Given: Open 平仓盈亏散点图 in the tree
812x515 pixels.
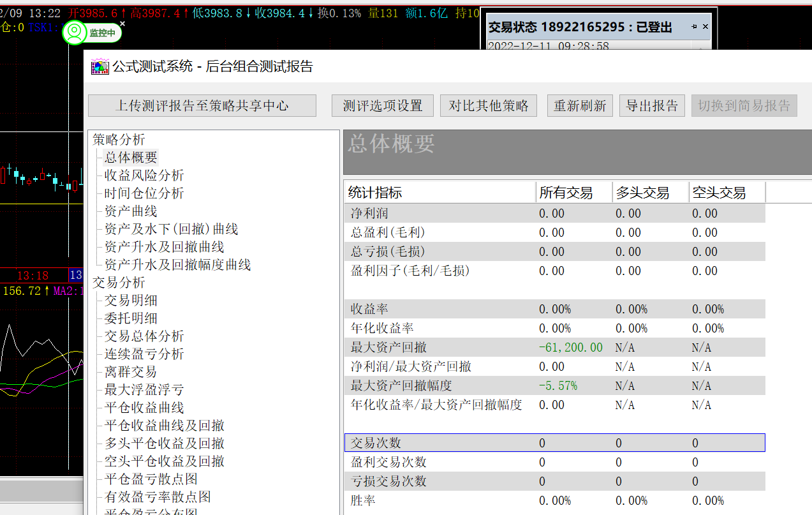Looking at the screenshot, I should tap(151, 479).
